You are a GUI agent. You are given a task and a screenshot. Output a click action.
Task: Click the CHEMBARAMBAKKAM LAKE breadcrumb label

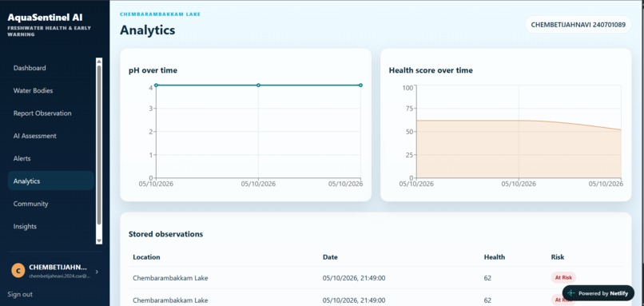(x=160, y=14)
